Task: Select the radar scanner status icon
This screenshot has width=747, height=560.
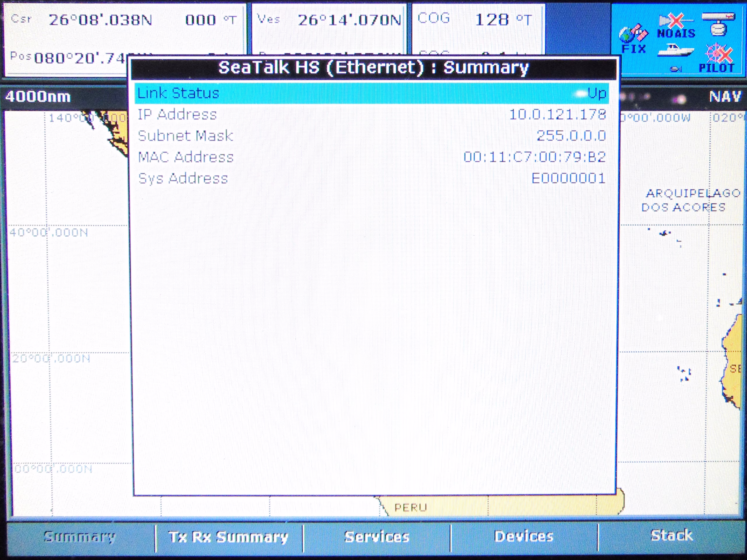Action: (718, 24)
